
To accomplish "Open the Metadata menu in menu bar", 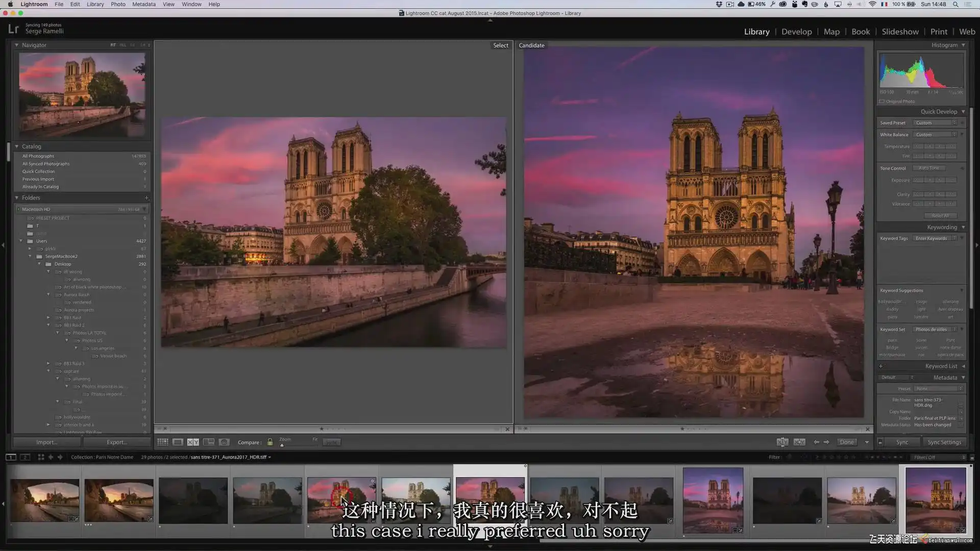I will (x=144, y=4).
